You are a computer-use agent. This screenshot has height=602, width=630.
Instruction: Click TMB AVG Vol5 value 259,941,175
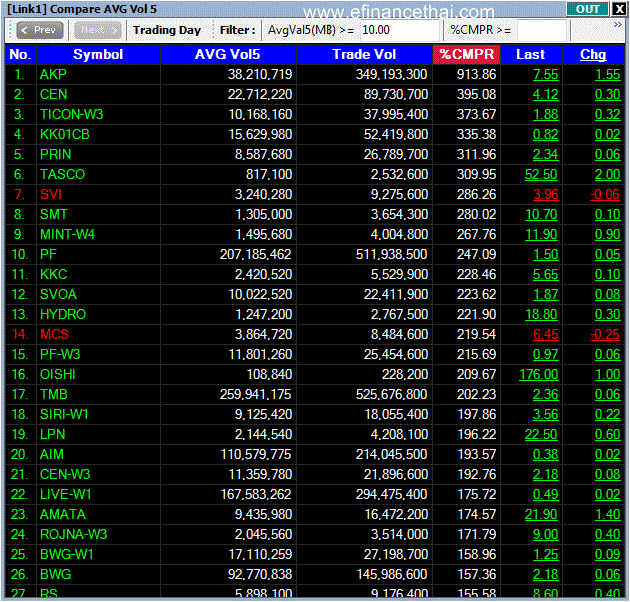256,394
